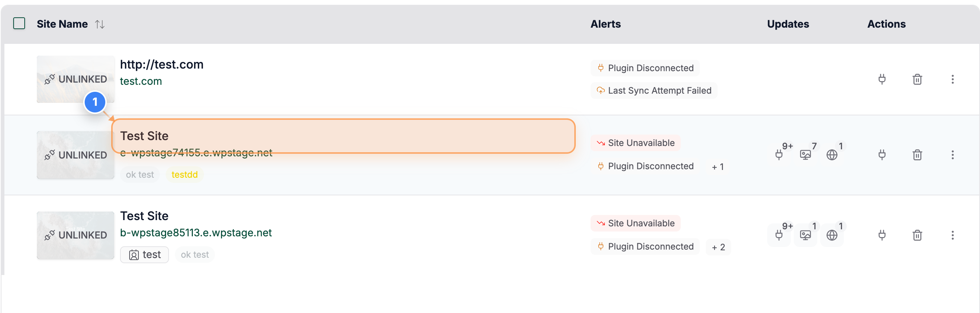The image size is (980, 313).
Task: Open the test.com domain link
Action: 141,81
